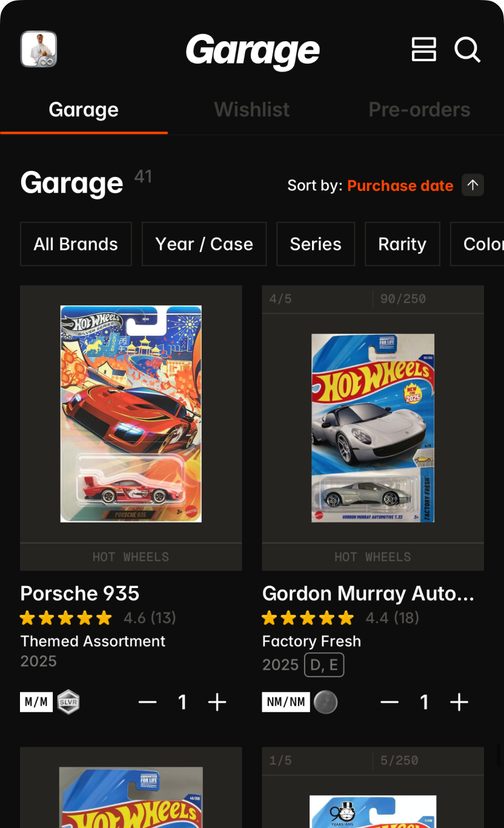Switch to the Pre-orders tab
This screenshot has width=504, height=828.
419,110
